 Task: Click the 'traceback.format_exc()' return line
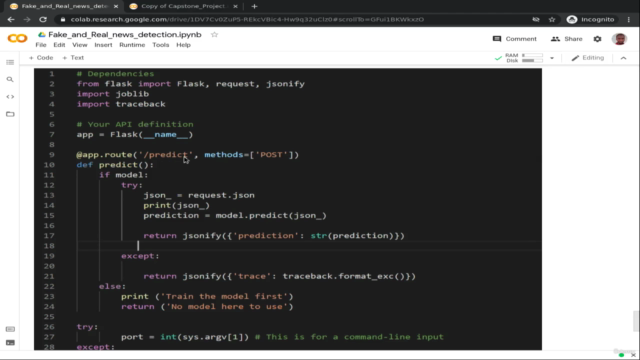point(279,276)
